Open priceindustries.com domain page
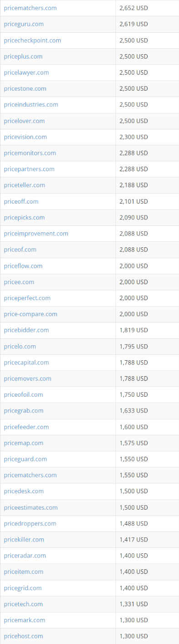 [31, 104]
